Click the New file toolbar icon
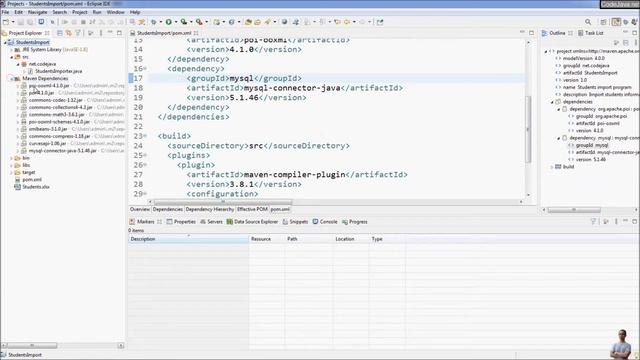Screen dimensions: 640x360 6,22
